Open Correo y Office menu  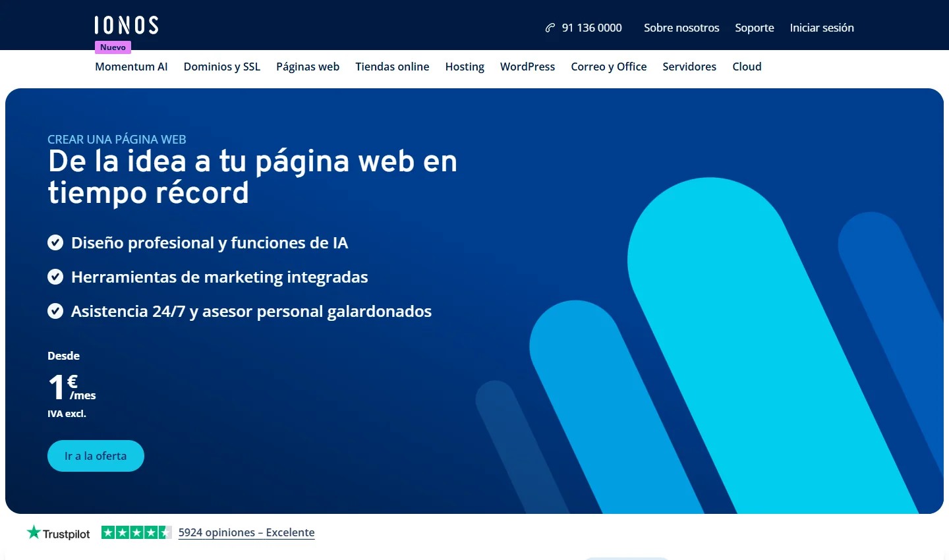coord(609,67)
